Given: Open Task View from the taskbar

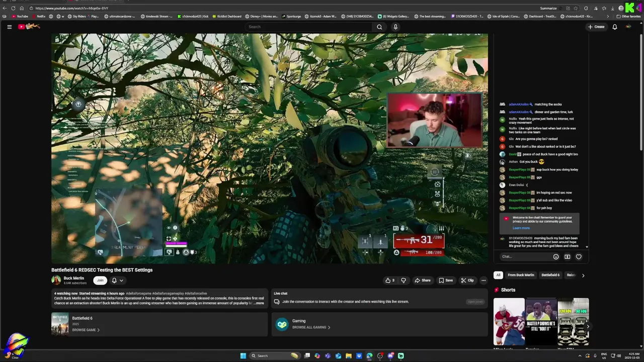Looking at the screenshot, I should point(307,355).
